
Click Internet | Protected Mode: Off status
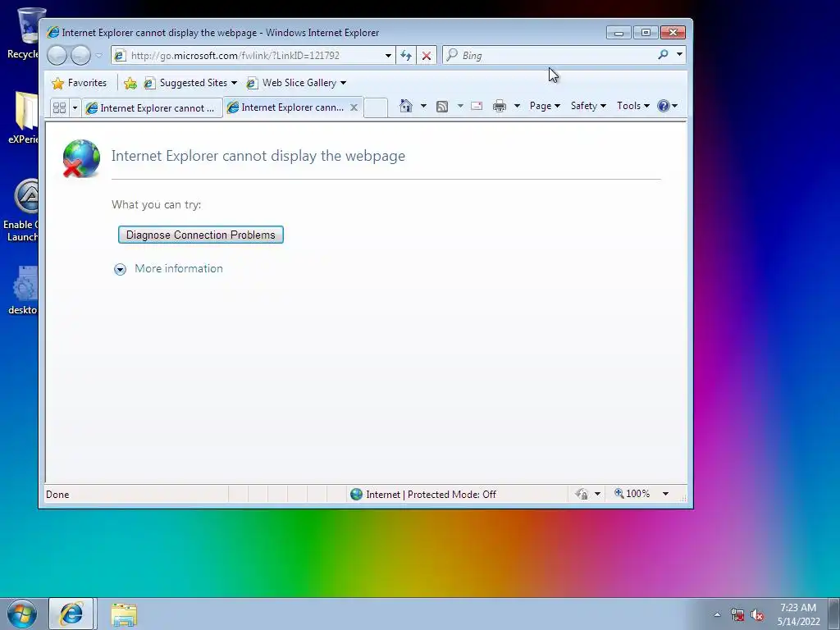(x=423, y=495)
